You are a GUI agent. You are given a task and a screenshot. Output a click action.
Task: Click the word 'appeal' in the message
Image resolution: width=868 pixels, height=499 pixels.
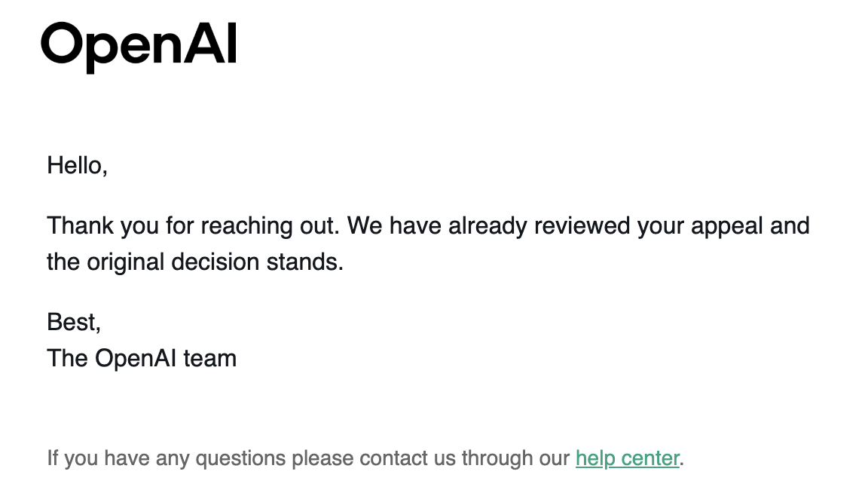click(x=727, y=227)
